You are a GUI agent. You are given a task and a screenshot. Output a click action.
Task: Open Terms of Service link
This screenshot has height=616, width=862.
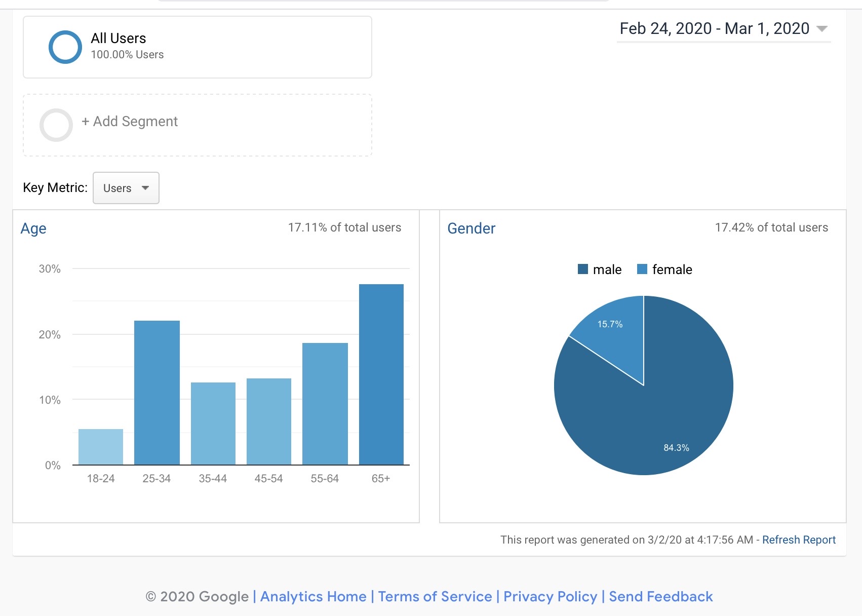point(435,597)
